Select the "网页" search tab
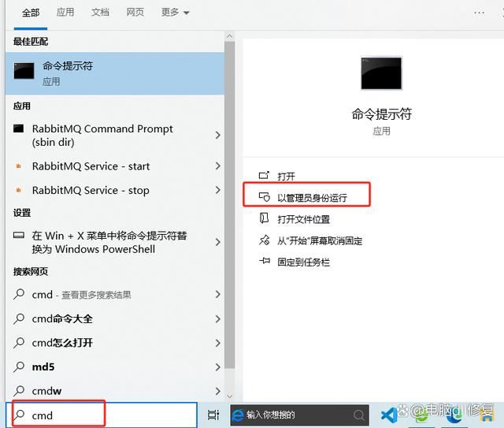The width and height of the screenshot is (504, 428). (135, 13)
